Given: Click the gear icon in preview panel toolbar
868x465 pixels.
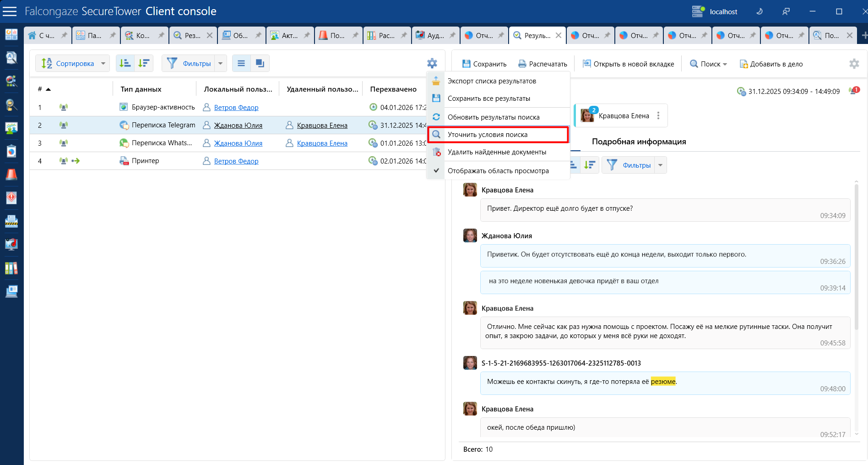Looking at the screenshot, I should point(854,64).
